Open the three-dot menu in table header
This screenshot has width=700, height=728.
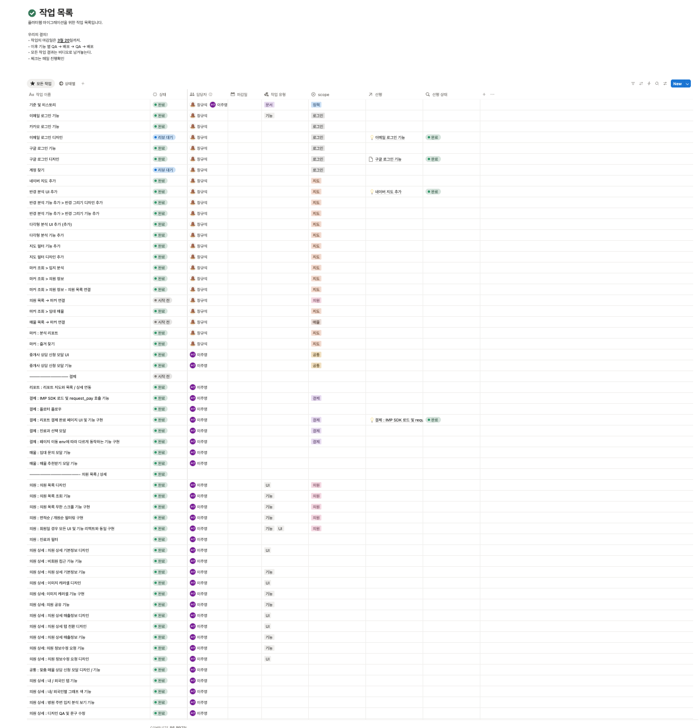492,94
